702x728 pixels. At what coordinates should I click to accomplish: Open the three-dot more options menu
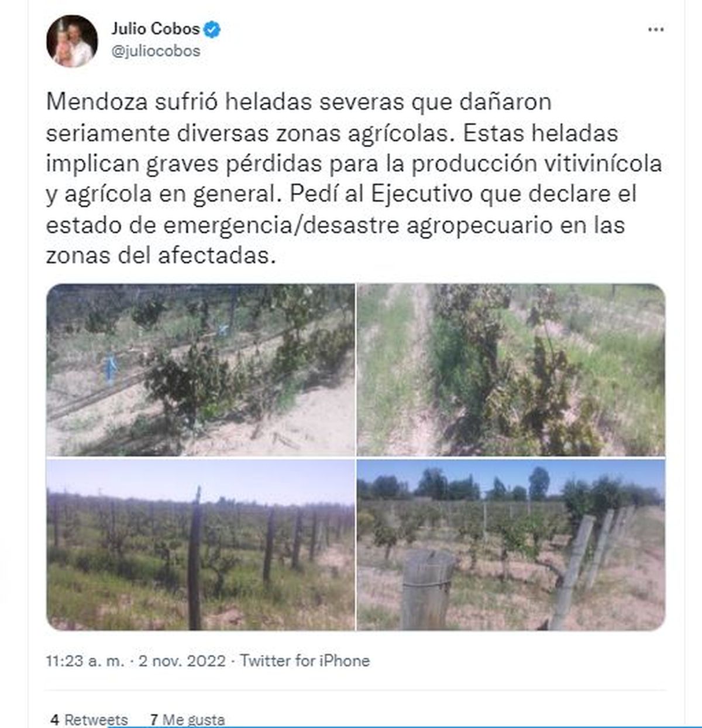[x=656, y=30]
